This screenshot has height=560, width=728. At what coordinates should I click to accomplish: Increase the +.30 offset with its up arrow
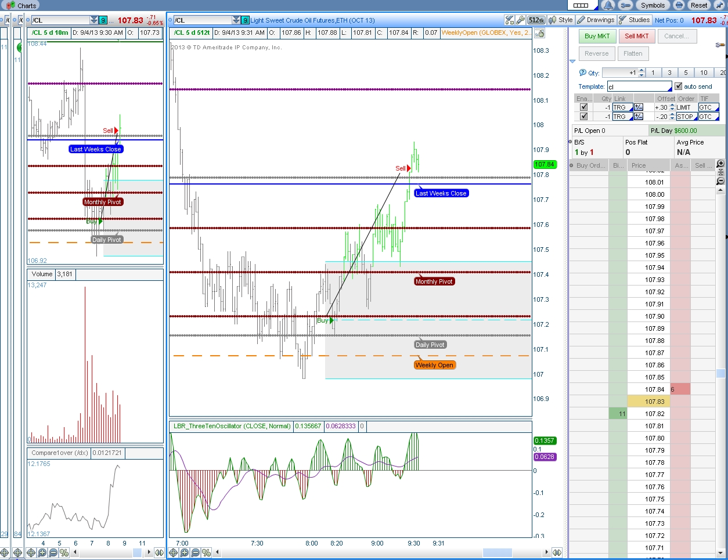tap(672, 106)
